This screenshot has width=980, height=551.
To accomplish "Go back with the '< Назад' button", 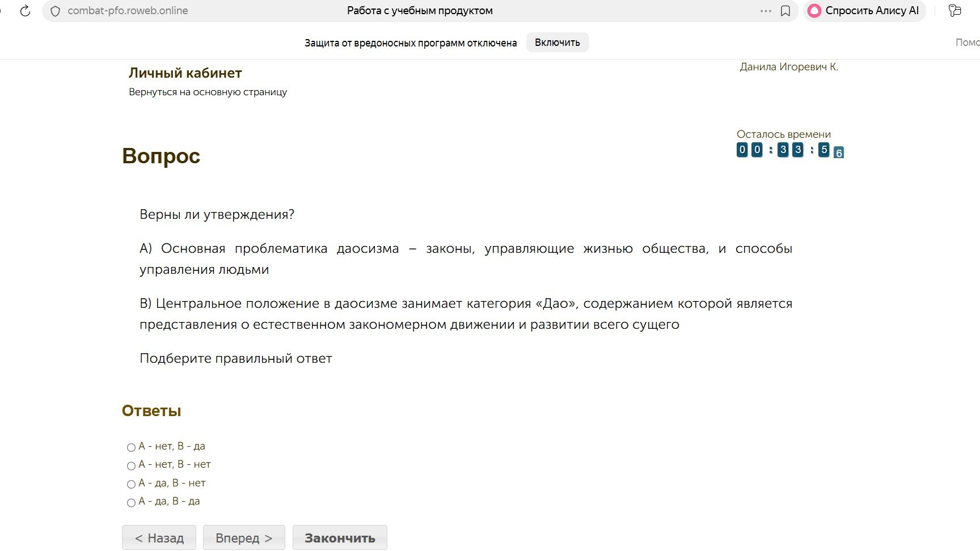I will coord(159,537).
